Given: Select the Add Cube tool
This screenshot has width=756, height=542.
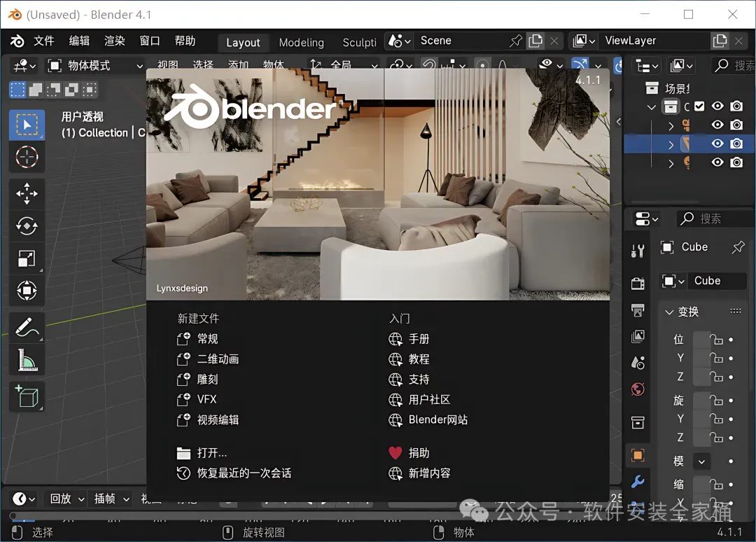Looking at the screenshot, I should (x=27, y=397).
